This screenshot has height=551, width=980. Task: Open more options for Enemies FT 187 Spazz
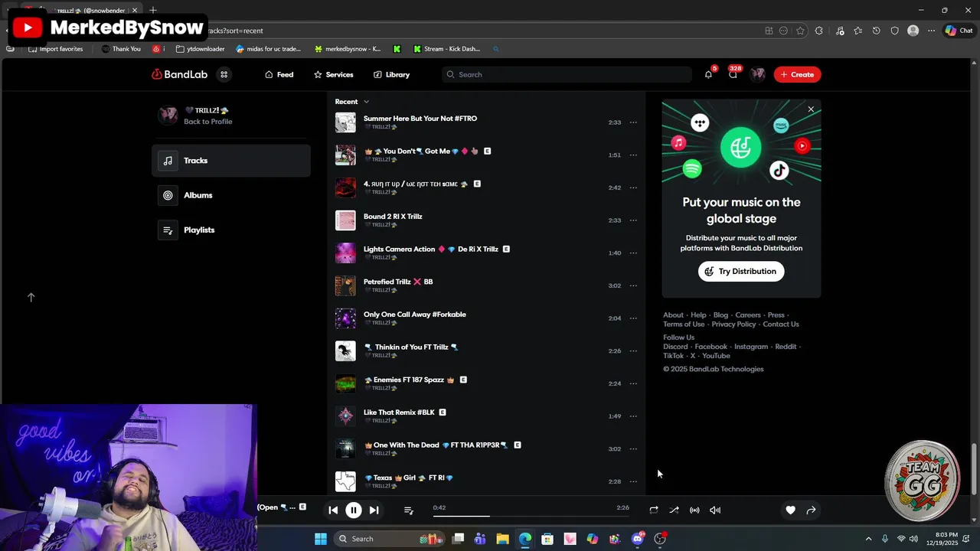633,383
